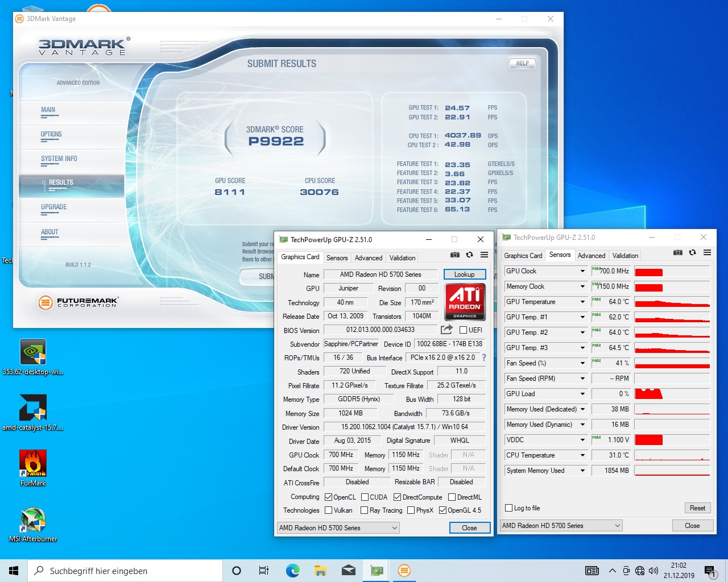
Task: Switch to Advanced tab in front GPU-Z window
Action: pyautogui.click(x=369, y=258)
